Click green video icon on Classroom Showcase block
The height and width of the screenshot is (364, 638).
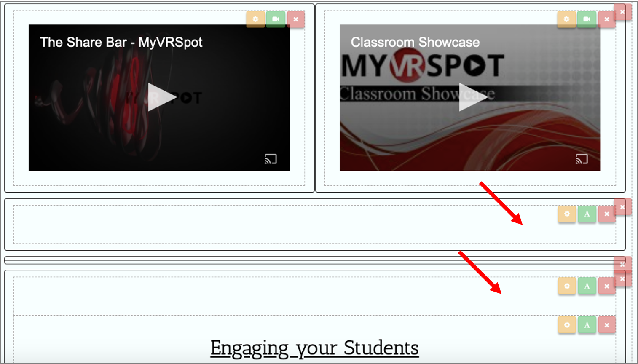click(x=587, y=19)
